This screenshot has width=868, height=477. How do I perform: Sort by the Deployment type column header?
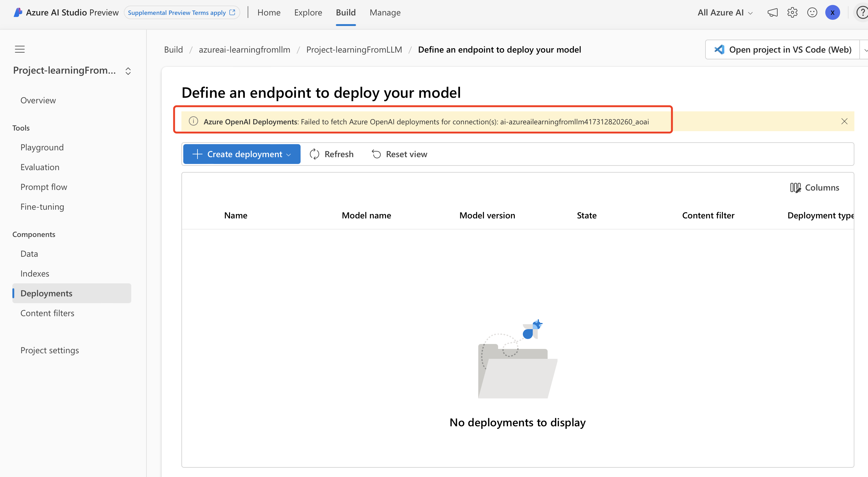(821, 215)
